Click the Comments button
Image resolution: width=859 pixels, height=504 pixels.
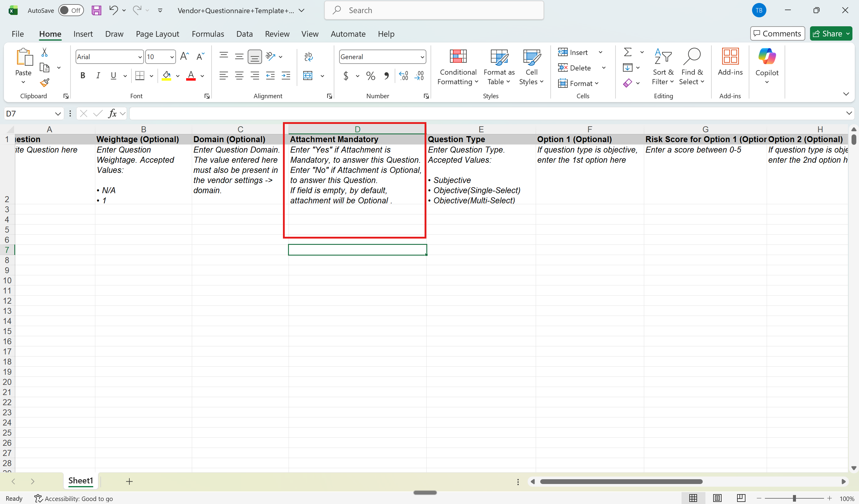[777, 33]
